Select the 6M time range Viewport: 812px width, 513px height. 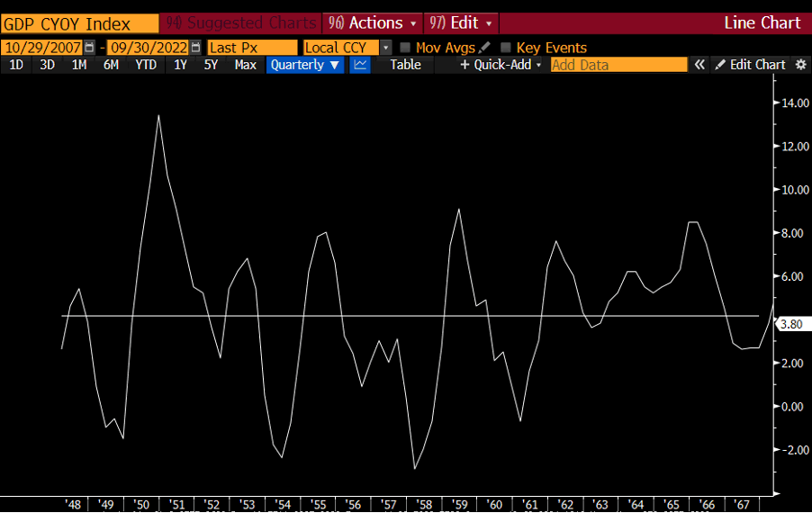(x=111, y=65)
